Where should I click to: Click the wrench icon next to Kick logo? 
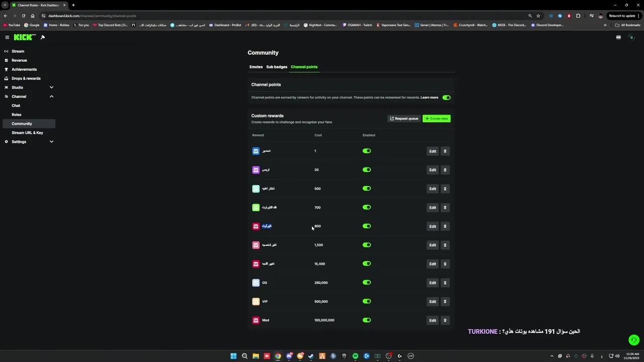click(x=43, y=37)
